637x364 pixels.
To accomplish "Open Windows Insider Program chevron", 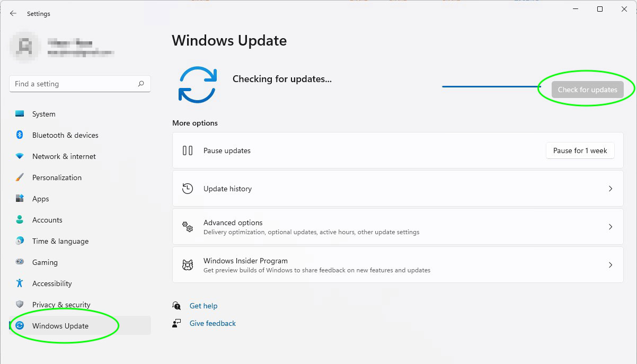I will tap(611, 265).
